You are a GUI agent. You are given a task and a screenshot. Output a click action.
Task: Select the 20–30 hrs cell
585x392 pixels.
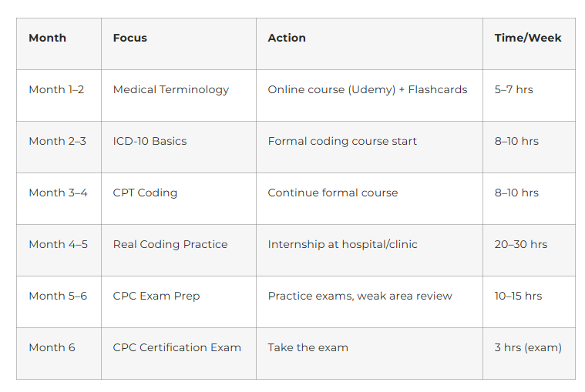[521, 244]
